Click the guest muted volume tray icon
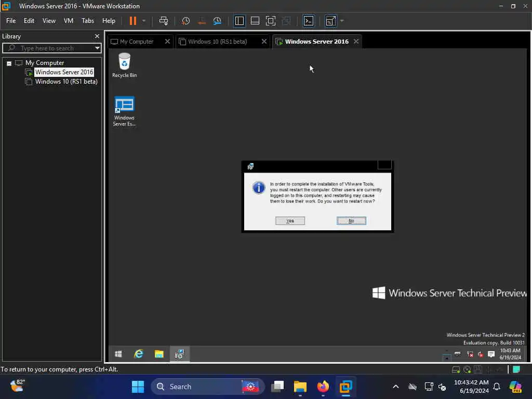This screenshot has height=399, width=532. click(x=481, y=354)
